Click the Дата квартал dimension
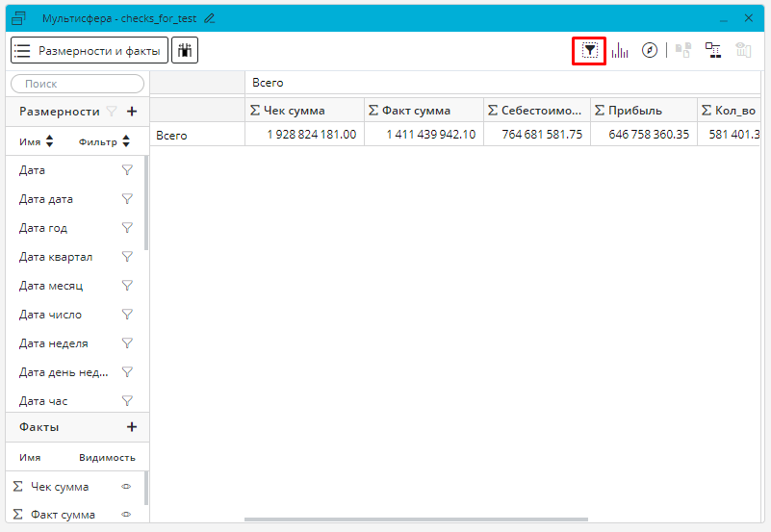Screen dimensions: 771x532 (x=56, y=257)
